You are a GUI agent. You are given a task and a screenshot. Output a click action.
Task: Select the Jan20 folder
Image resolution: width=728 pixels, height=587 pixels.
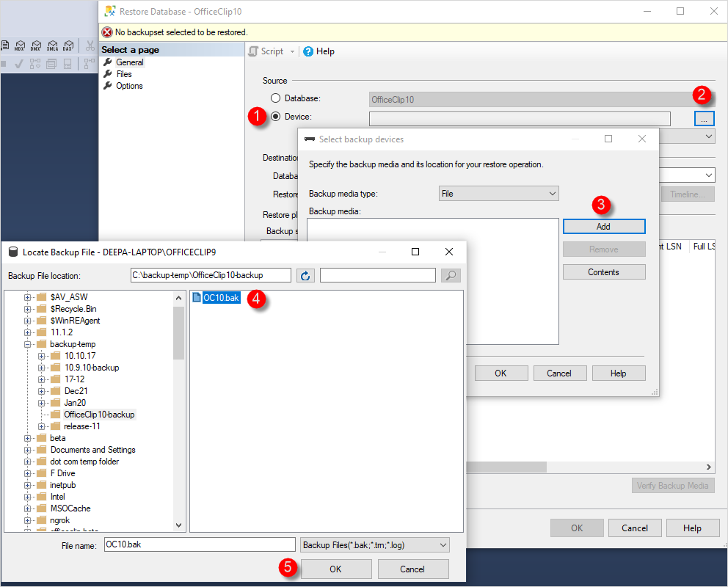point(75,403)
